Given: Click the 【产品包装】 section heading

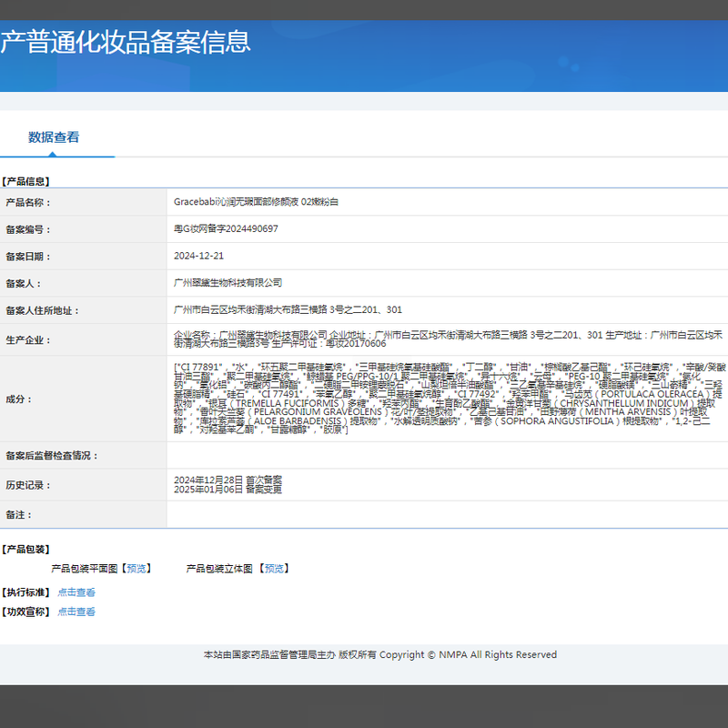Looking at the screenshot, I should (26, 550).
